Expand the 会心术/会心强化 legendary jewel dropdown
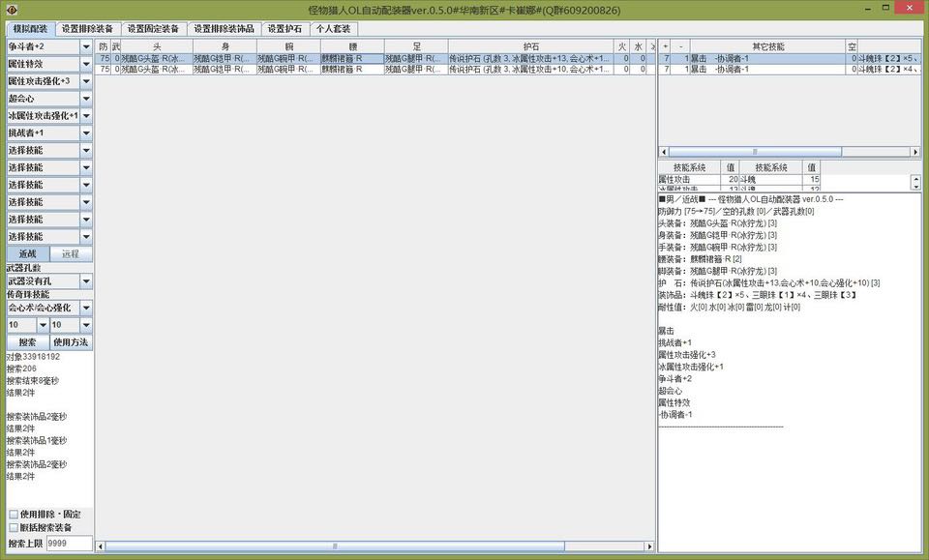Screen dimensions: 929x560 (86, 308)
